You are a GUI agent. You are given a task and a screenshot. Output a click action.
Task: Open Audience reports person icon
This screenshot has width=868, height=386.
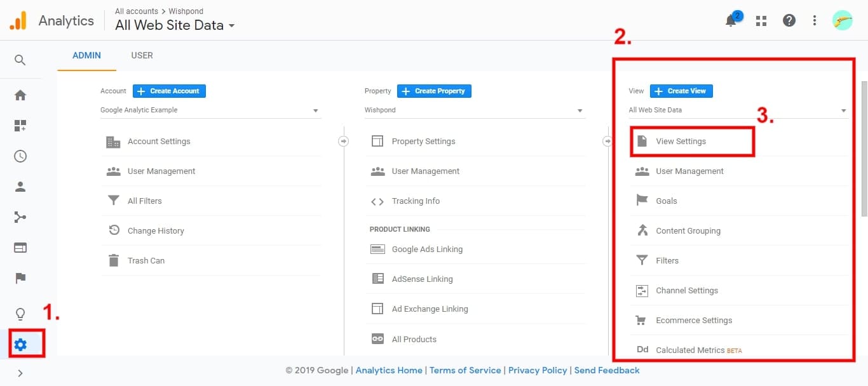tap(20, 187)
